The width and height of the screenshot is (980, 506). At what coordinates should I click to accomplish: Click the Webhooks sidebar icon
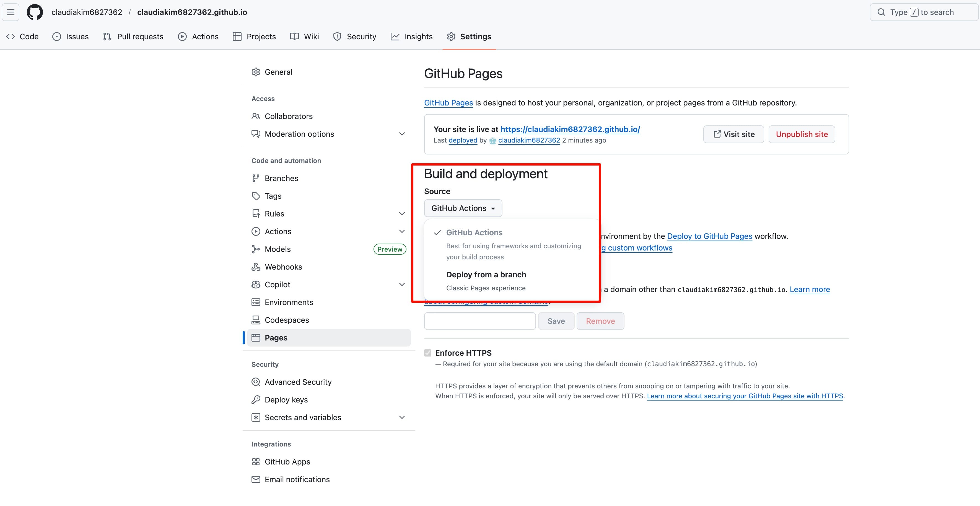pos(256,267)
